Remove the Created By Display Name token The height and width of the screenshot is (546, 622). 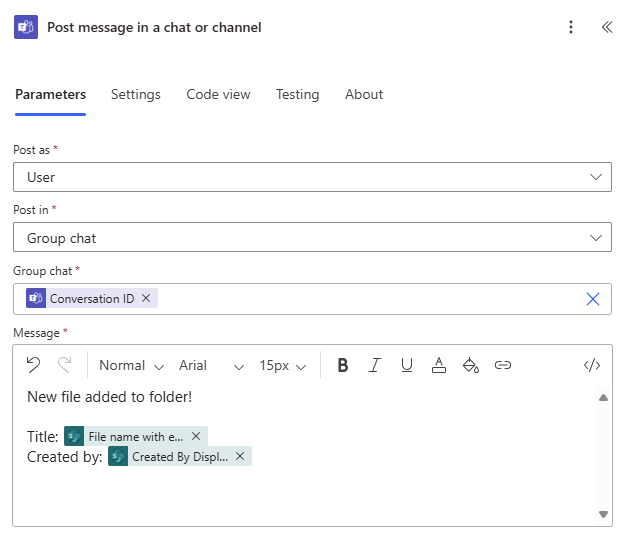tap(240, 456)
